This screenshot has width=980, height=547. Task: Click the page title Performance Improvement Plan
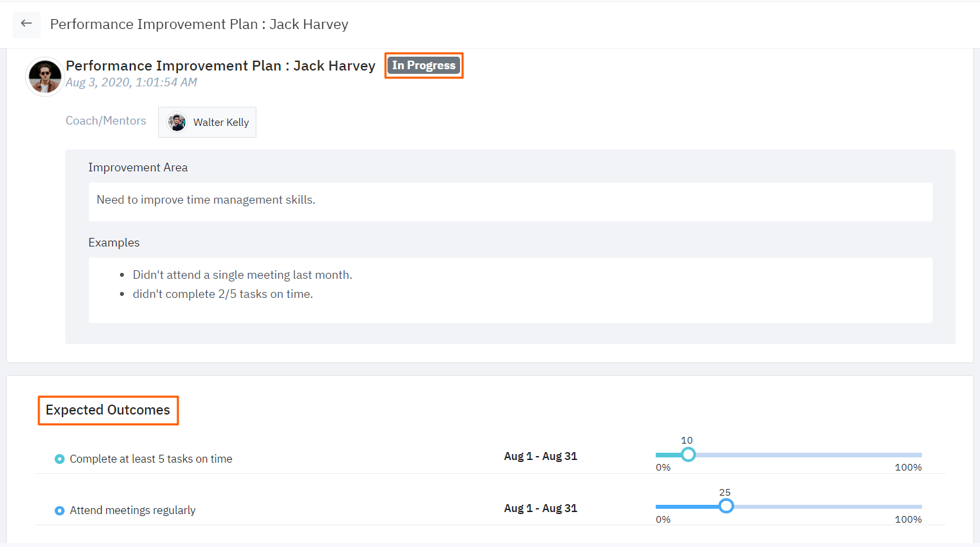[200, 24]
